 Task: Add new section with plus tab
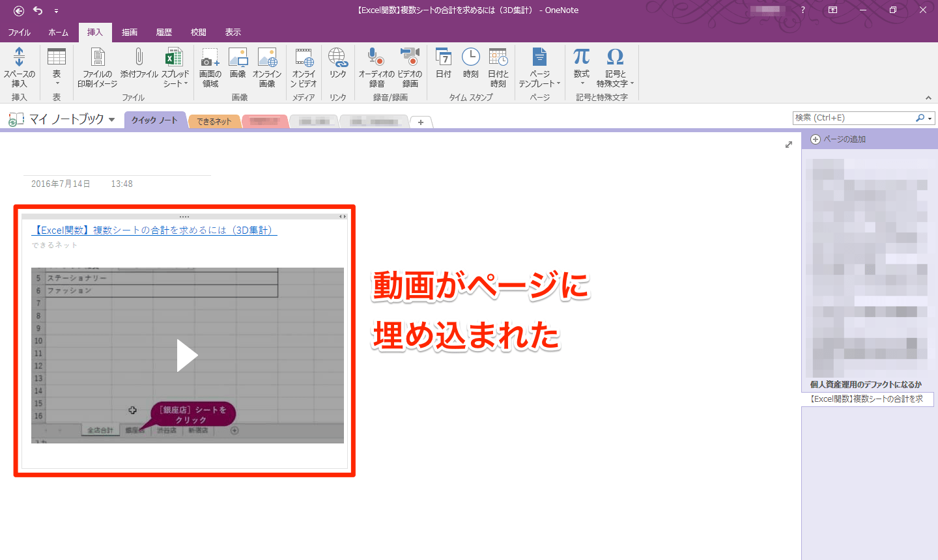click(x=421, y=122)
